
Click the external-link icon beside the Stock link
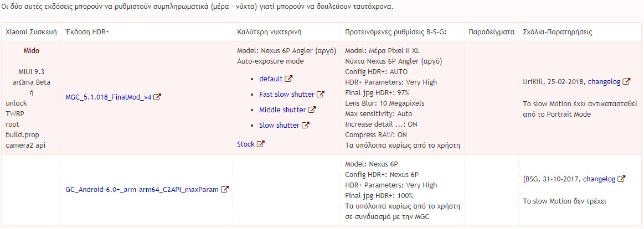click(260, 144)
